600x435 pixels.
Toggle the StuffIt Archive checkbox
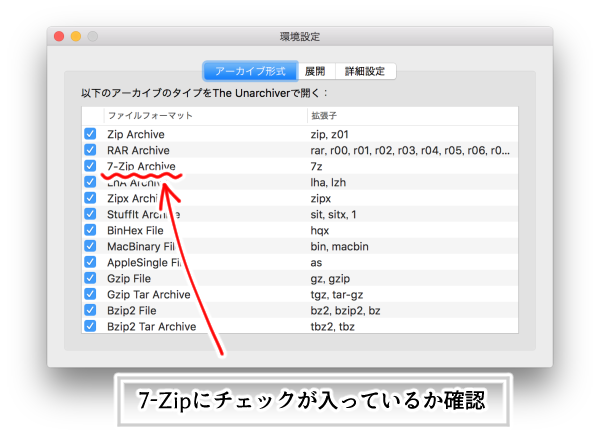(x=90, y=214)
